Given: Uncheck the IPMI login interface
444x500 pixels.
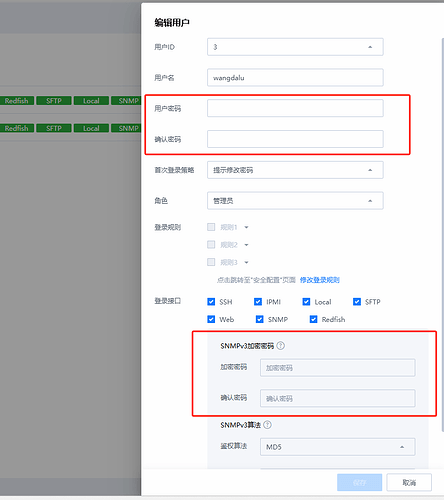Looking at the screenshot, I should click(258, 302).
